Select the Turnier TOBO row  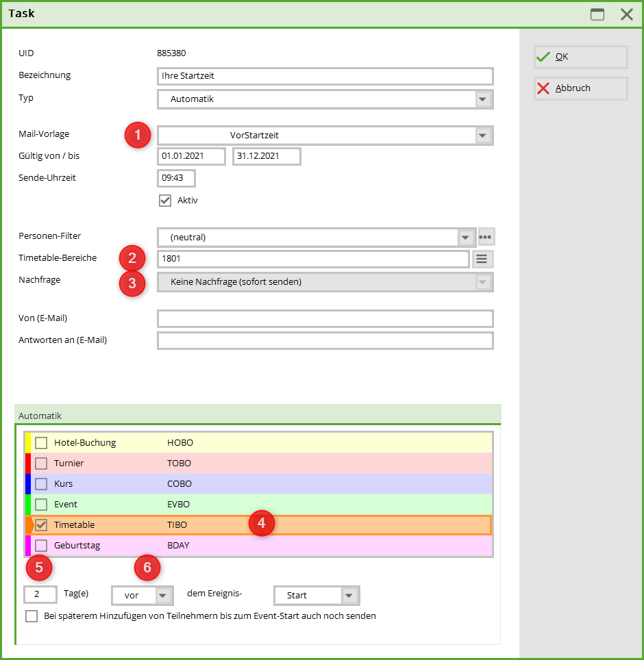pyautogui.click(x=274, y=464)
